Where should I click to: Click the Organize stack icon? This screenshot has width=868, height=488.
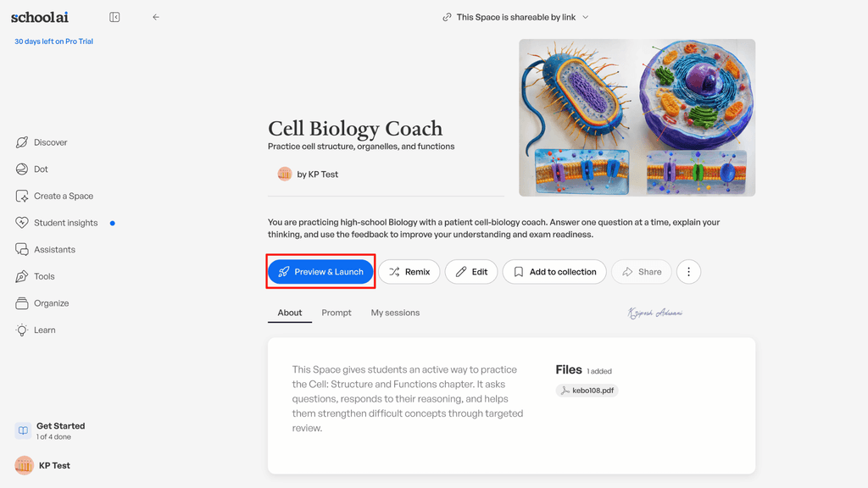(x=21, y=303)
